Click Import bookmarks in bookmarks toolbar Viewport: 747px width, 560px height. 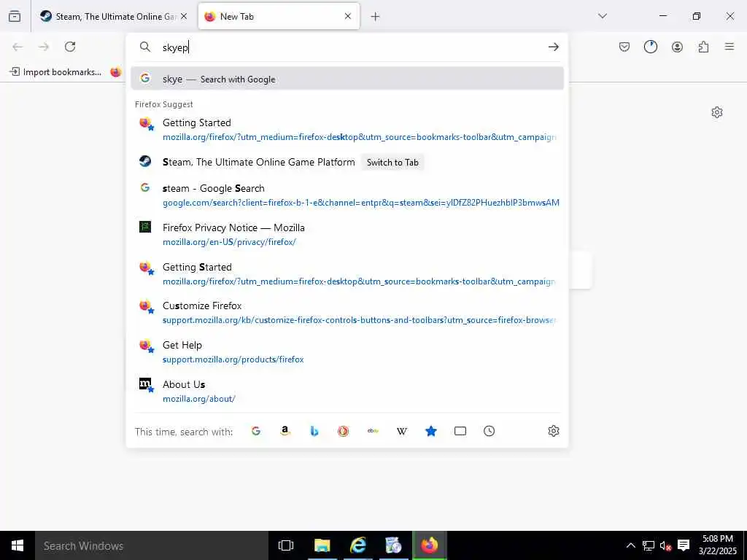pos(55,72)
